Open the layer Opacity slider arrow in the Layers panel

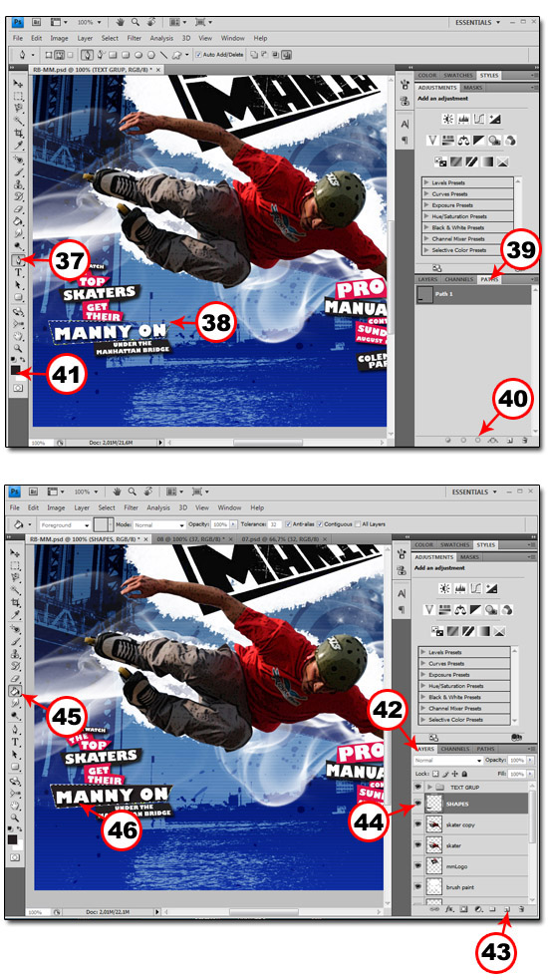click(x=530, y=761)
